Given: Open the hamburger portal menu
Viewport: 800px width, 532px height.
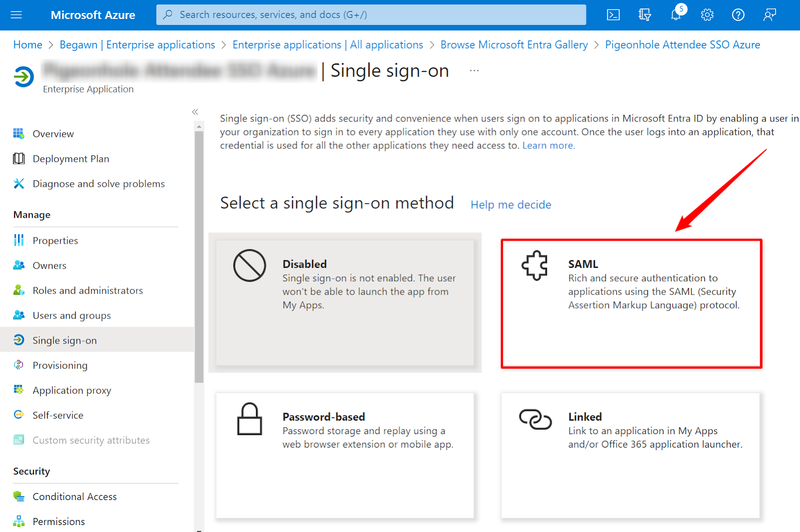Looking at the screenshot, I should (16, 15).
